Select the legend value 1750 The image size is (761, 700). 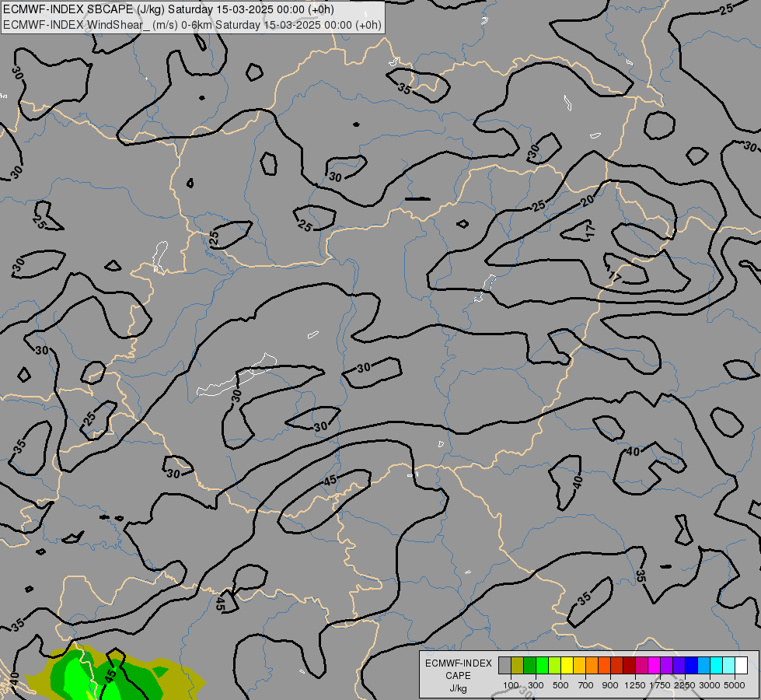660,685
